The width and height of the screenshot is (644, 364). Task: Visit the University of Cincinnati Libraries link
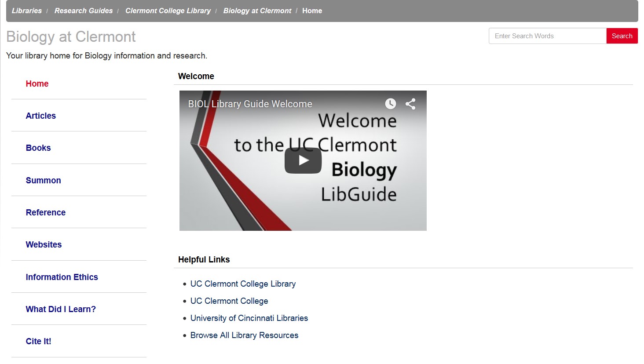(249, 318)
